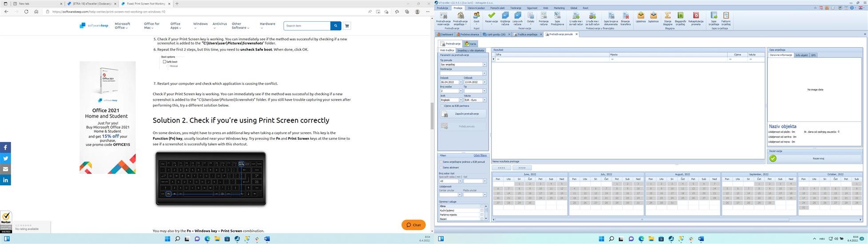Image resolution: width=868 pixels, height=244 pixels.
Task: Open the Gosti guests icon
Action: pos(476,18)
